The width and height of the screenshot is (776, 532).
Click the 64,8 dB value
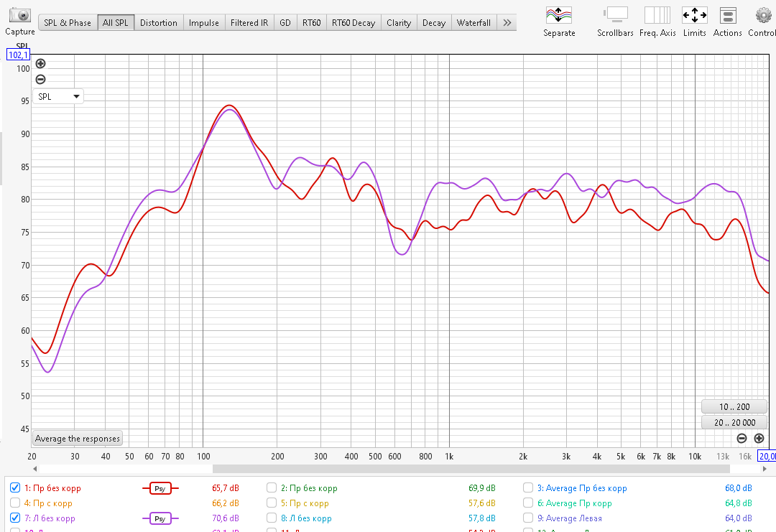coord(739,503)
